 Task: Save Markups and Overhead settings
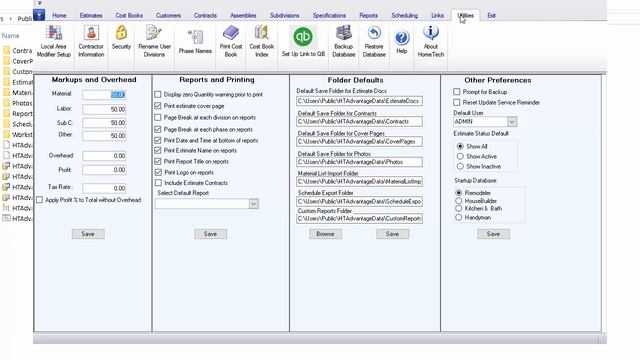pos(88,234)
